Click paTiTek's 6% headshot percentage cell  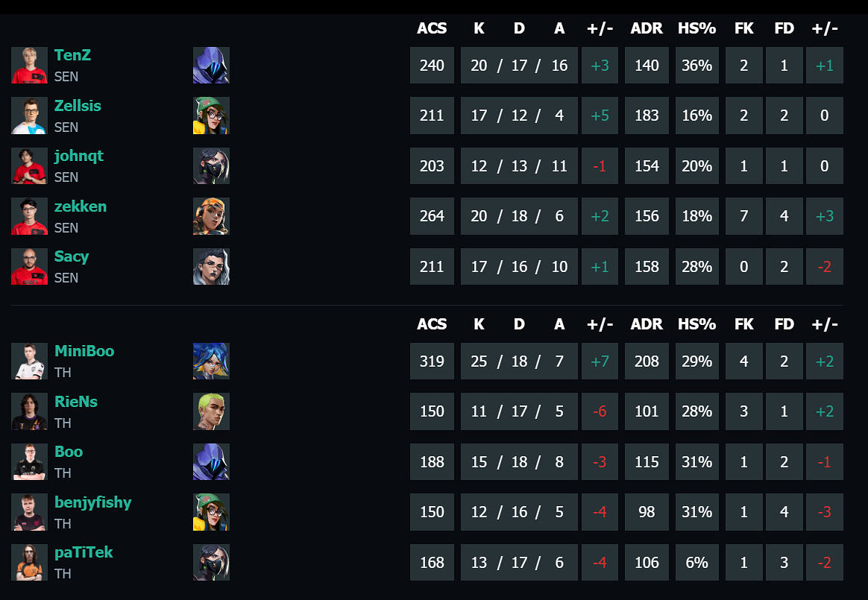(x=696, y=562)
